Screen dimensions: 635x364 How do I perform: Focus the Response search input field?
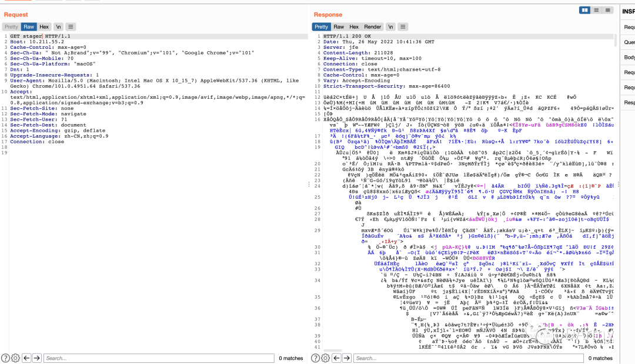(x=469, y=358)
